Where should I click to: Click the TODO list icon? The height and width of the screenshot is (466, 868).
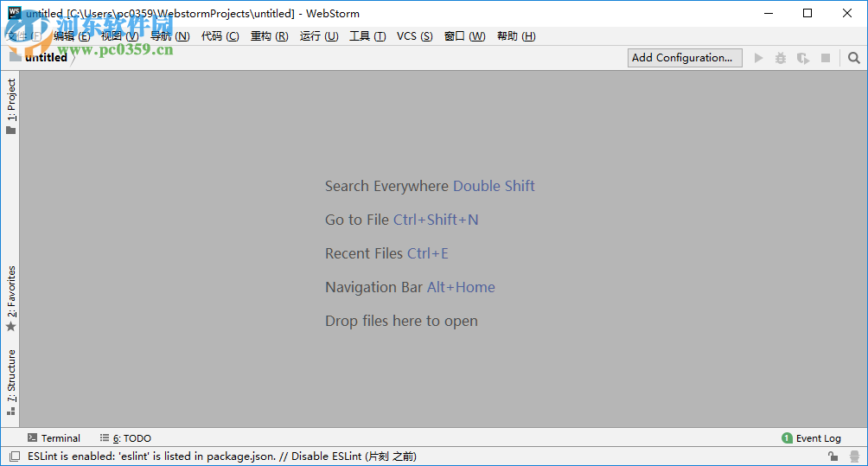[x=104, y=437]
